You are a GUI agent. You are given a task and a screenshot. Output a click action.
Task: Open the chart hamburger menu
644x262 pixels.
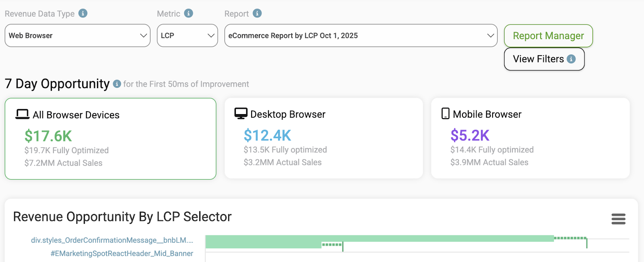[x=618, y=219]
